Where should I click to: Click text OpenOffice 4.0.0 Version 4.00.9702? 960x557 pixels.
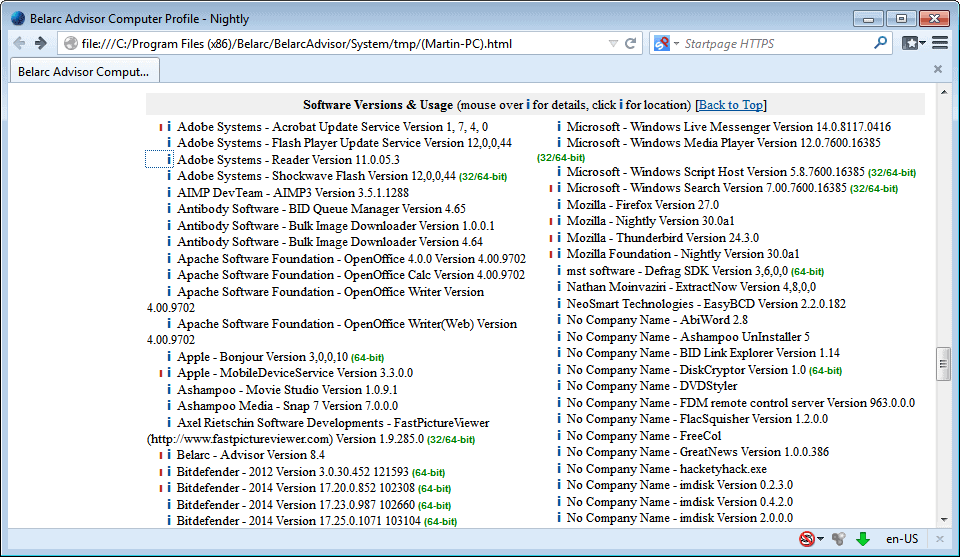(435, 258)
